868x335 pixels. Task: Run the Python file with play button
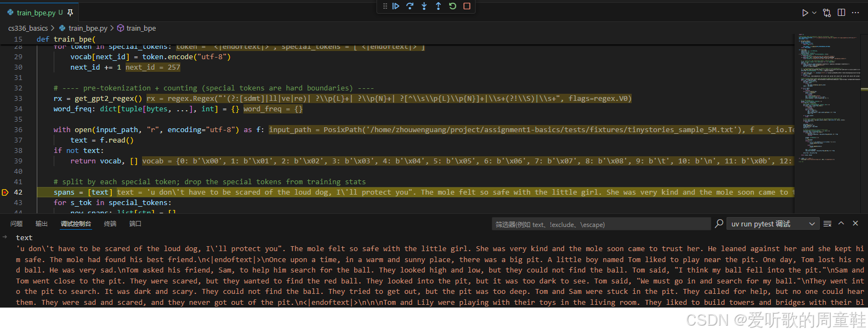pyautogui.click(x=805, y=13)
